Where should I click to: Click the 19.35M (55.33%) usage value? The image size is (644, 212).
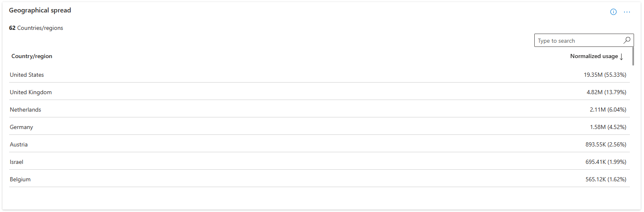[x=605, y=75]
